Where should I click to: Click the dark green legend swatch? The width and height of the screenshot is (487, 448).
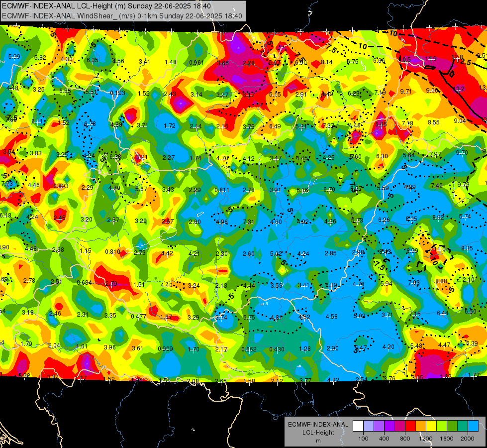(452, 426)
